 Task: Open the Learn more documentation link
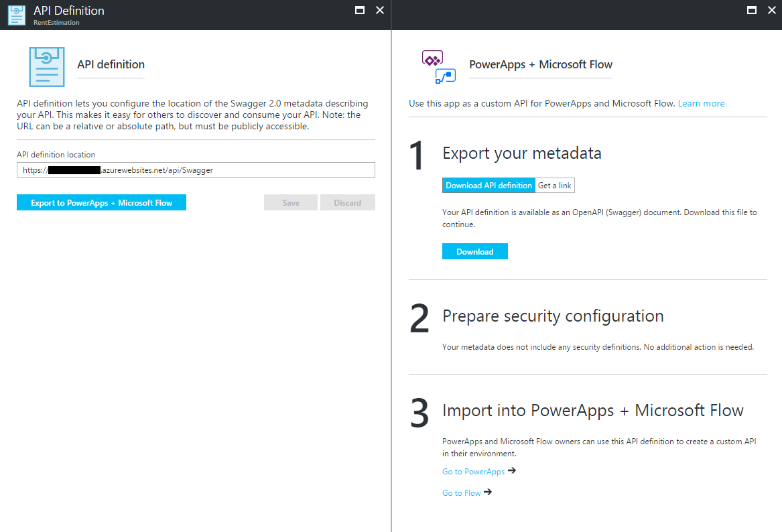(x=701, y=103)
